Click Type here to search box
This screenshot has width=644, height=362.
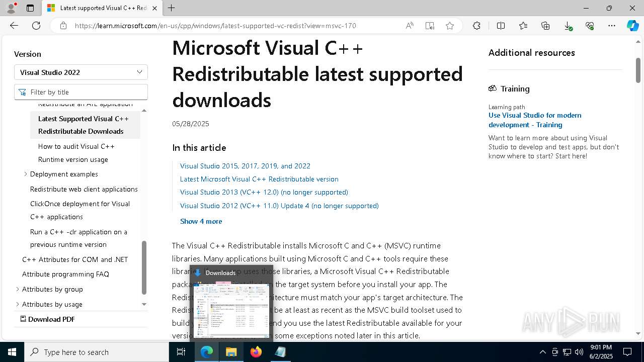[97, 352]
